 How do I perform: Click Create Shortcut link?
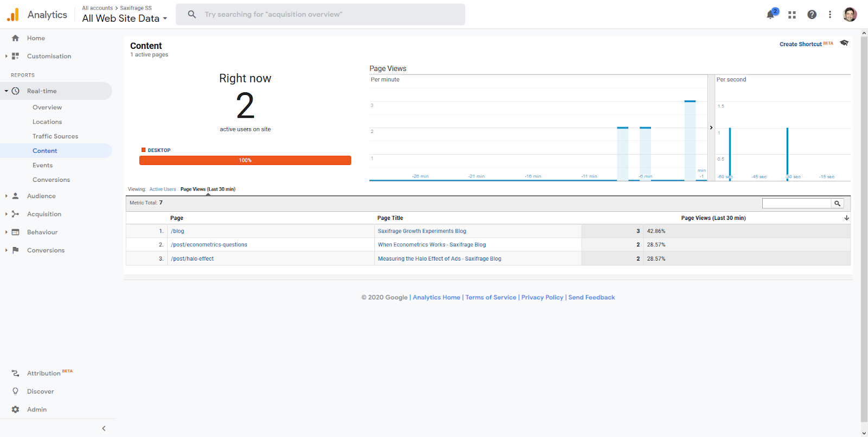[x=801, y=45]
